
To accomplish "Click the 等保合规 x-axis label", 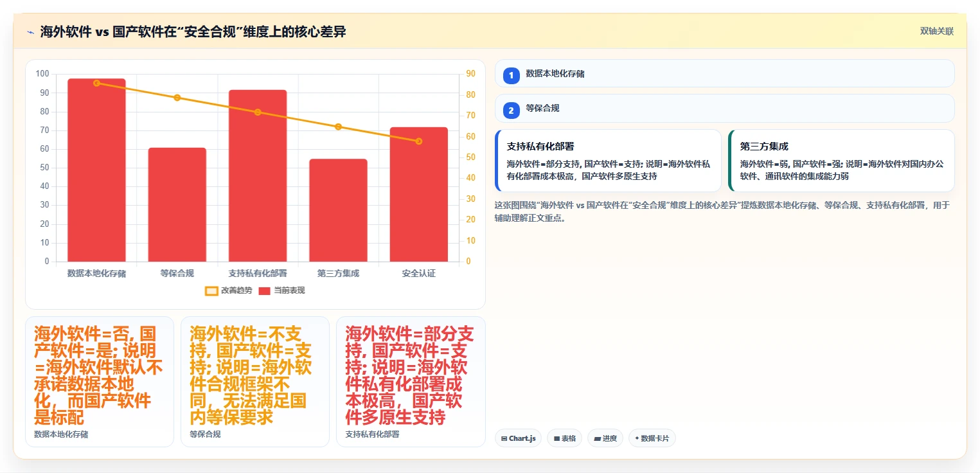I will pos(177,273).
